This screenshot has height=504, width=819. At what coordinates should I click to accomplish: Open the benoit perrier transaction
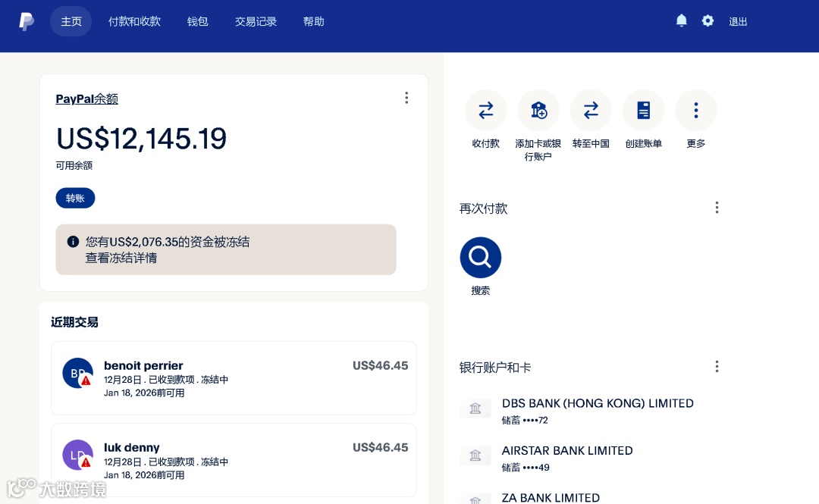pos(234,378)
